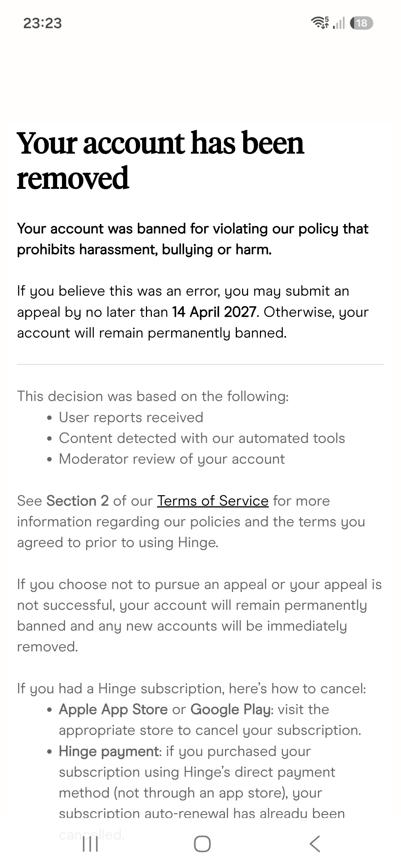Open recent apps with the three-bar icon

(x=90, y=844)
